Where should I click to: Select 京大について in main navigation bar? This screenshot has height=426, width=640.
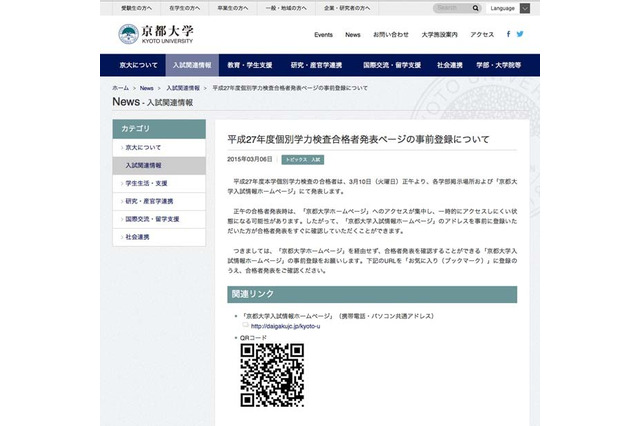click(138, 65)
